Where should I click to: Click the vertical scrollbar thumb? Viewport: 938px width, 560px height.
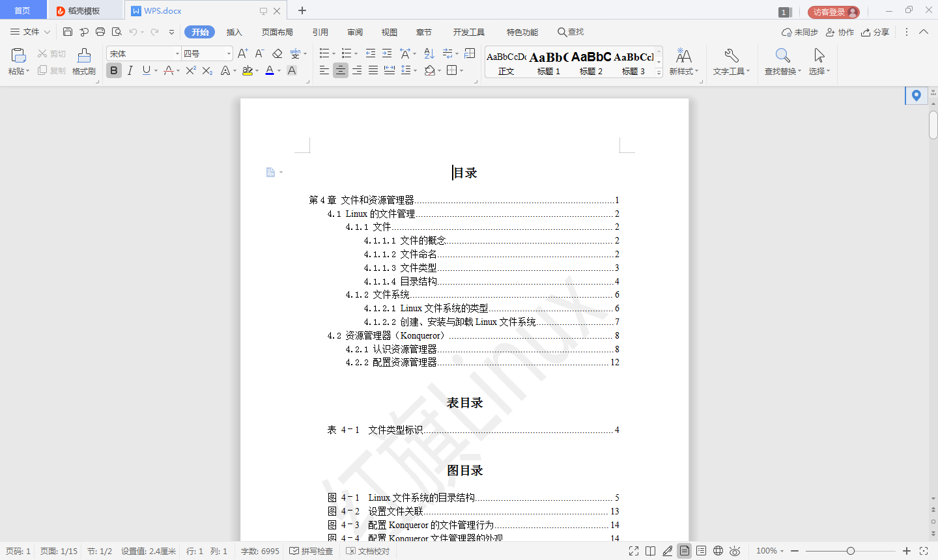pos(933,125)
